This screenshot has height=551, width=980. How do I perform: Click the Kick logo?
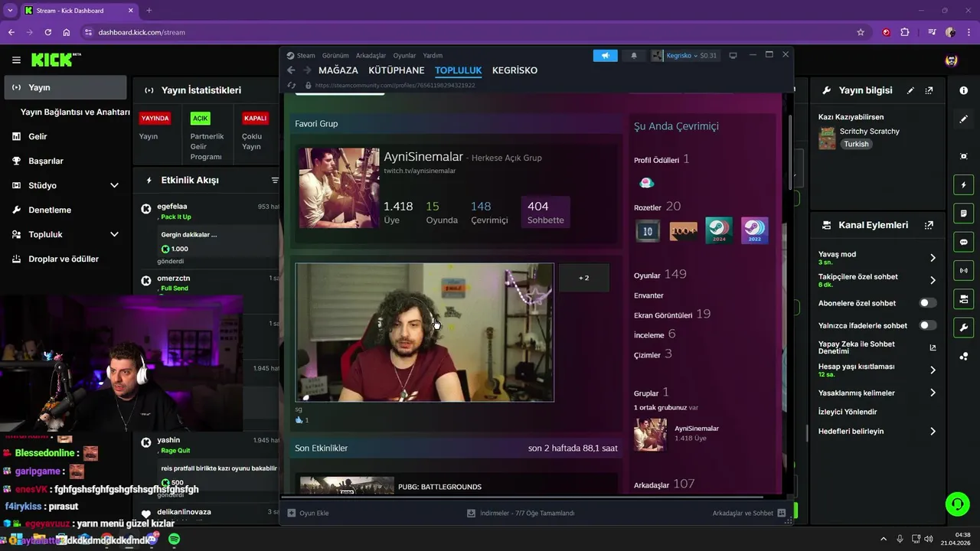55,60
